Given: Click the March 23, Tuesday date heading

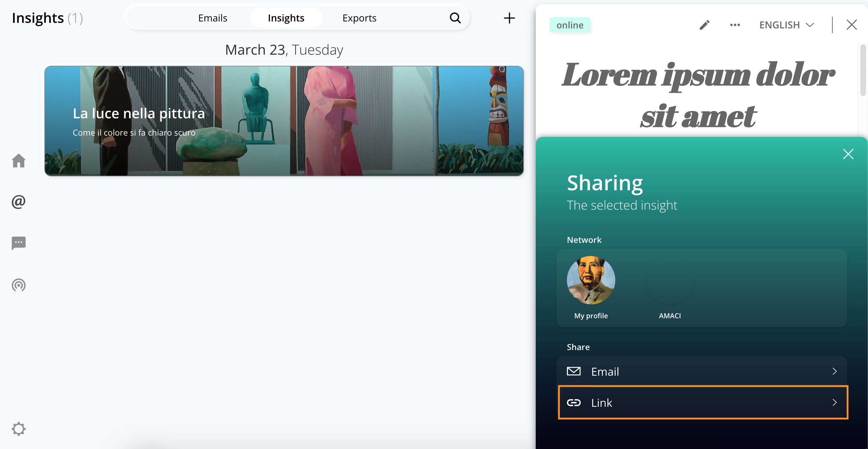Looking at the screenshot, I should pyautogui.click(x=284, y=50).
